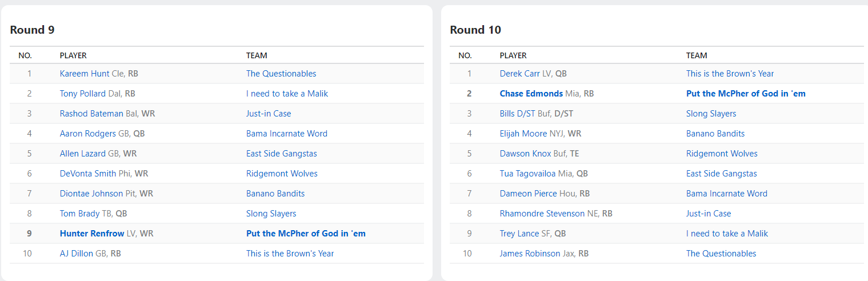
Task: Click Chase Edmonds player name
Action: [531, 94]
